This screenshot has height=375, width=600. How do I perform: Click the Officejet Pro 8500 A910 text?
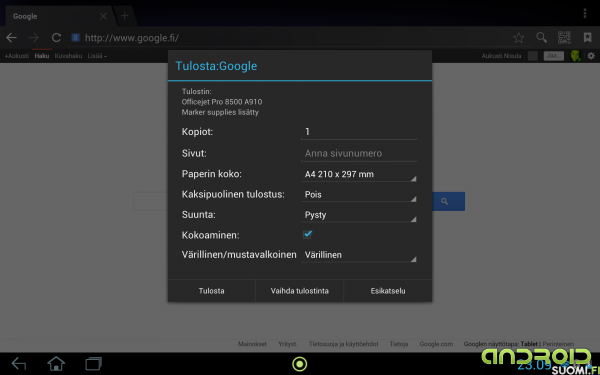coord(222,102)
